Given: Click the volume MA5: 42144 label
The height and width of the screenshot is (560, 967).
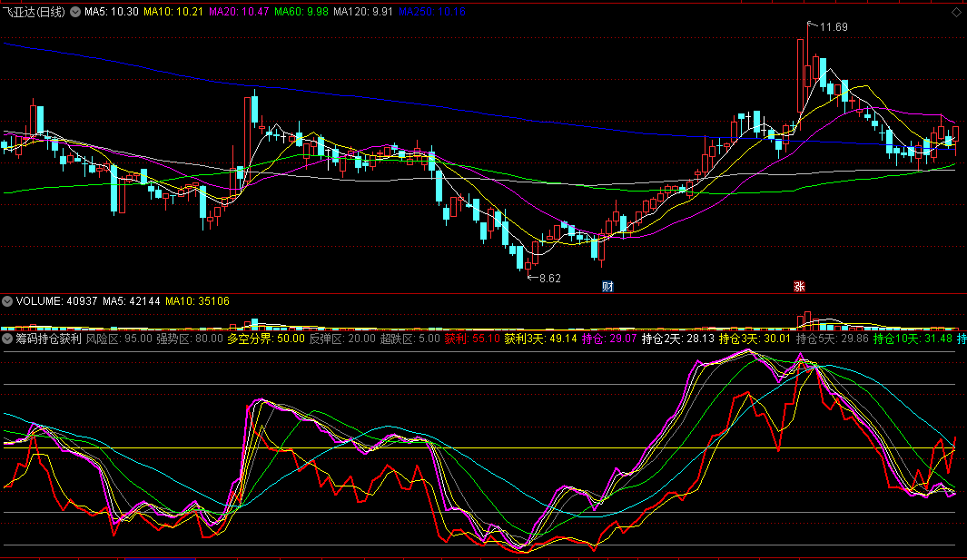Looking at the screenshot, I should coord(132,301).
